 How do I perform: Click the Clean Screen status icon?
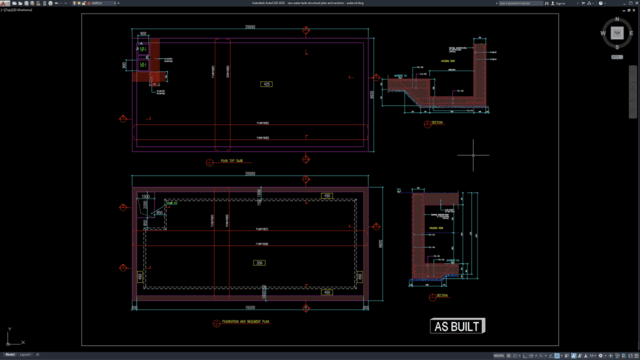pos(630,356)
